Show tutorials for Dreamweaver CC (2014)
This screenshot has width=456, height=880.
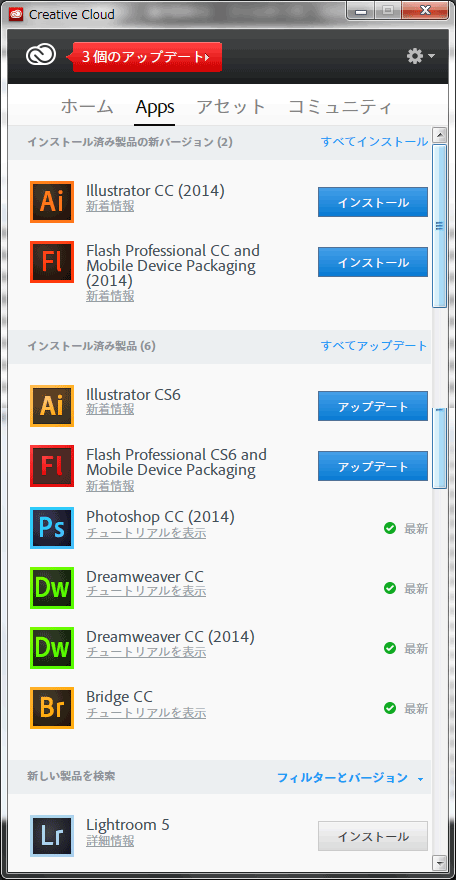(x=146, y=653)
